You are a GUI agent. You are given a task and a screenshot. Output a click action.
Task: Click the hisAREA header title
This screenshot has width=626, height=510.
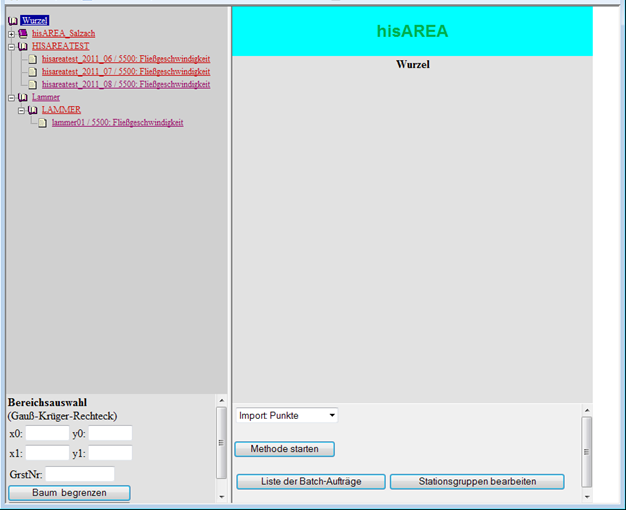coord(412,31)
